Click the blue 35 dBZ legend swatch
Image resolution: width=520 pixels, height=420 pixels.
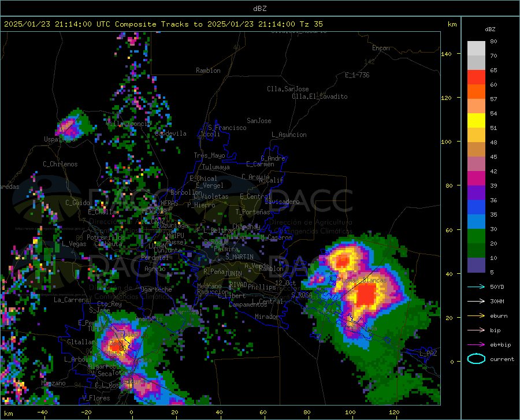(476, 207)
